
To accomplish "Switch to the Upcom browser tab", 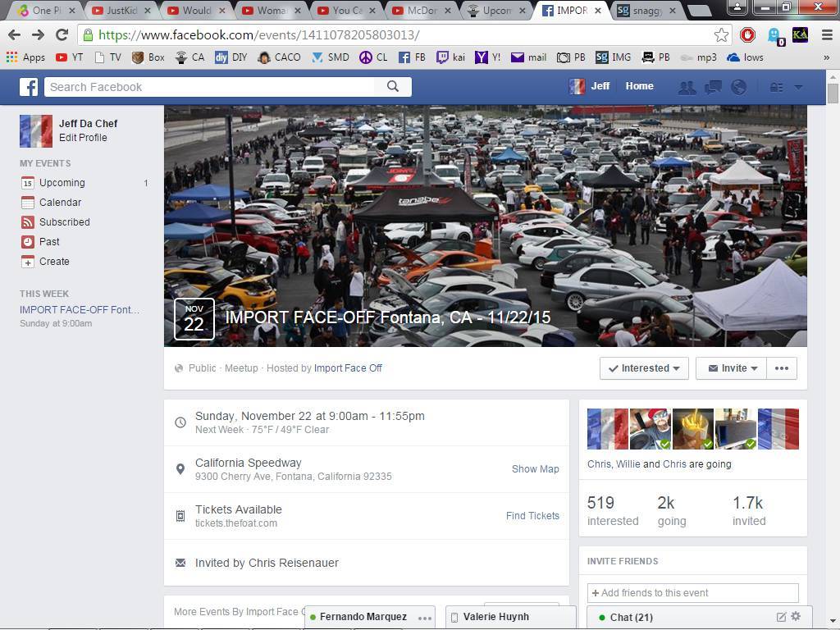I will [x=497, y=10].
